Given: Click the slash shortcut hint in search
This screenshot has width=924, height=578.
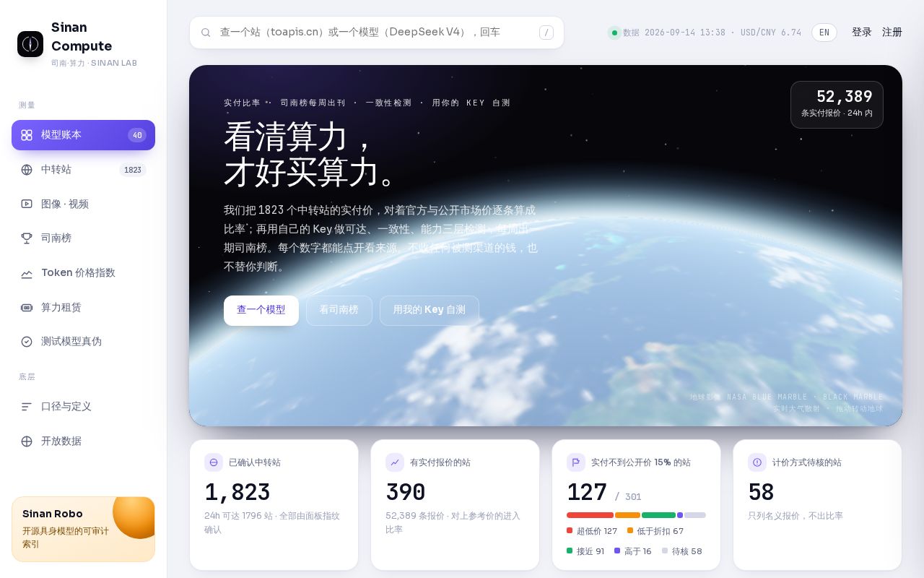Looking at the screenshot, I should (x=546, y=33).
